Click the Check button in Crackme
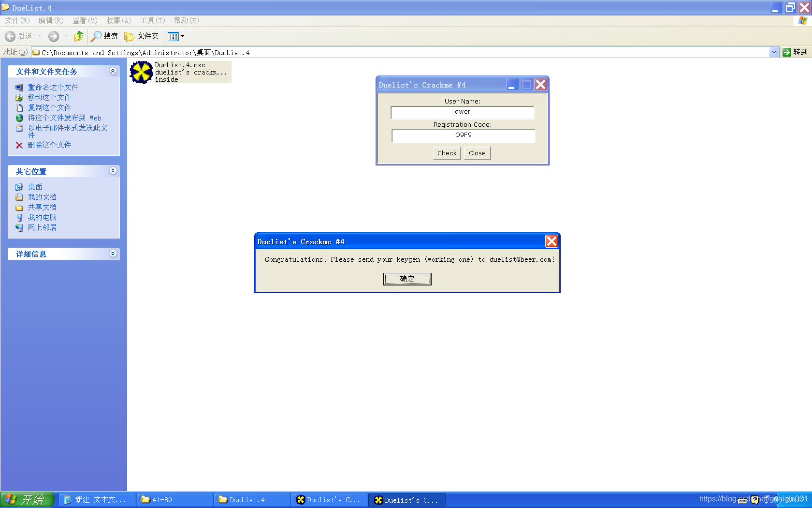Image resolution: width=812 pixels, height=508 pixels. (447, 153)
